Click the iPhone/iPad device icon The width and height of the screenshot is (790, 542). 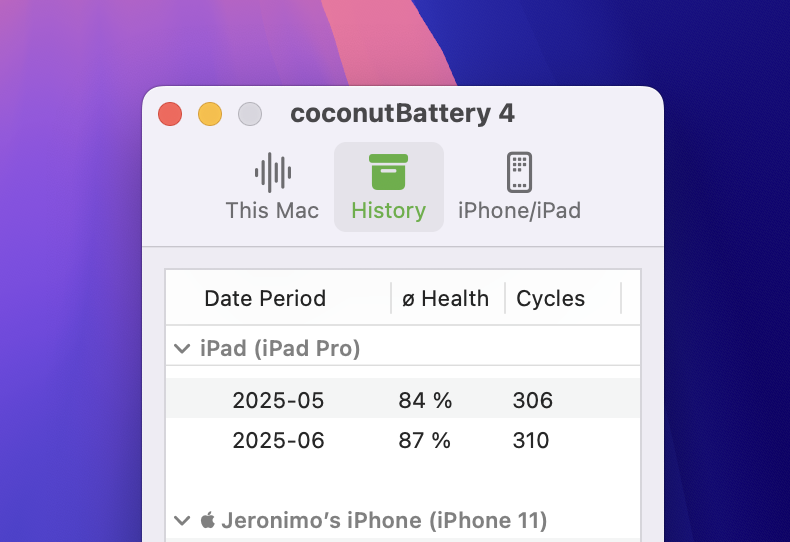pos(519,172)
